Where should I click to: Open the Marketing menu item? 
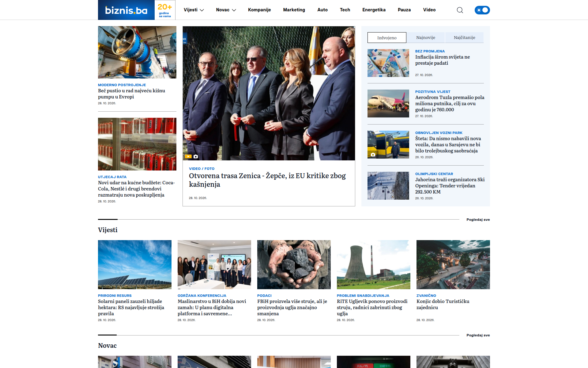pyautogui.click(x=294, y=10)
